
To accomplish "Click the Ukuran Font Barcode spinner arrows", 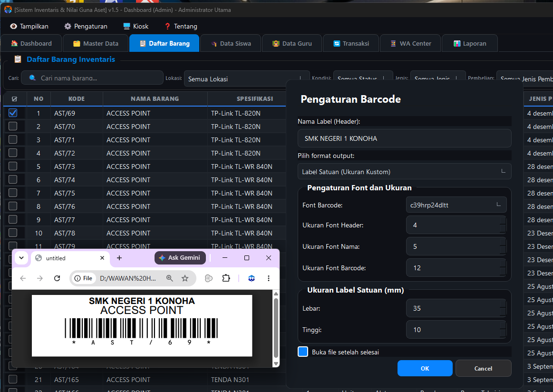I will tap(503, 268).
